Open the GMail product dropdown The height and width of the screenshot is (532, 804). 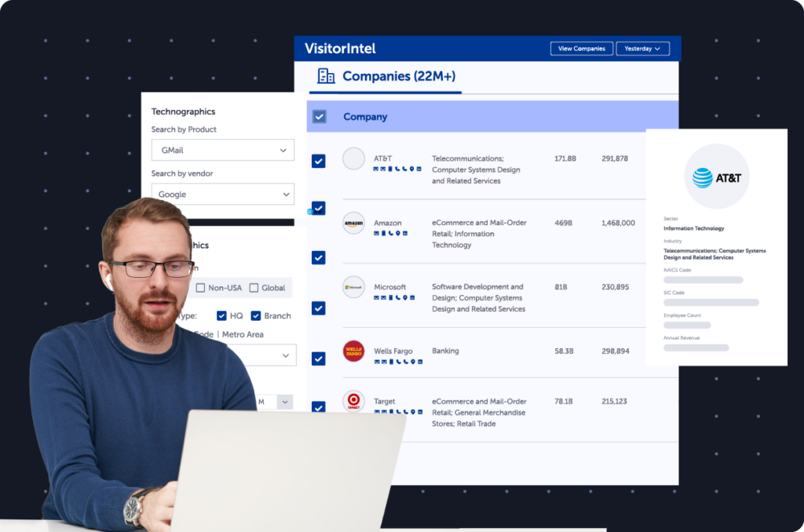point(222,150)
